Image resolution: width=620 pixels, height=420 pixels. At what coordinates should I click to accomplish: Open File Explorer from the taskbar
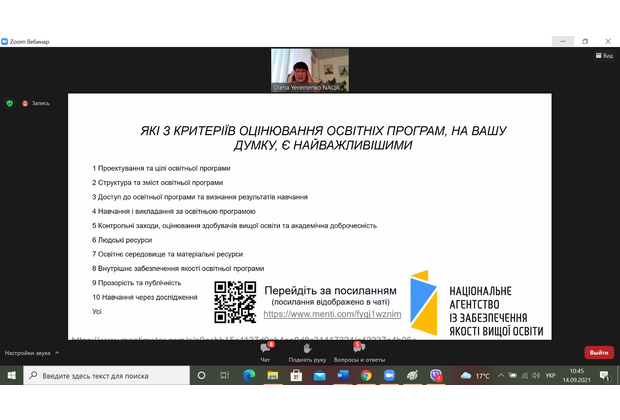272,376
